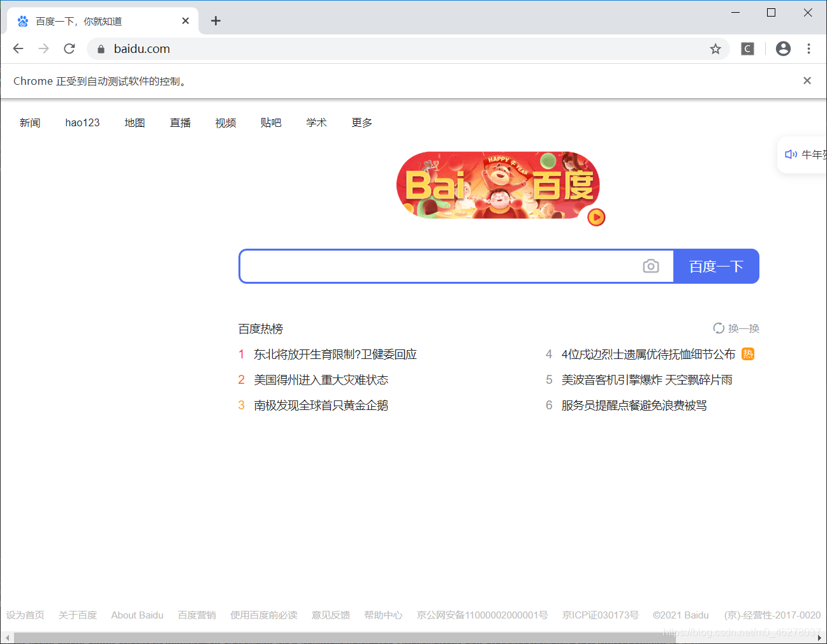
Task: Click the horizontal scrollbar thumb
Action: coord(344,638)
